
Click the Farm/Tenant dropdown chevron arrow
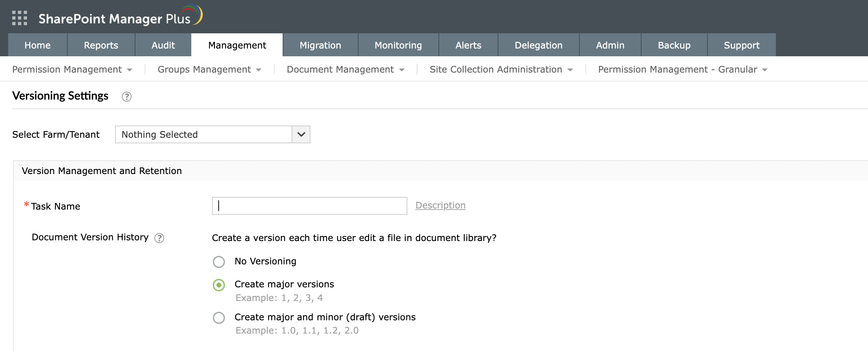click(x=301, y=134)
